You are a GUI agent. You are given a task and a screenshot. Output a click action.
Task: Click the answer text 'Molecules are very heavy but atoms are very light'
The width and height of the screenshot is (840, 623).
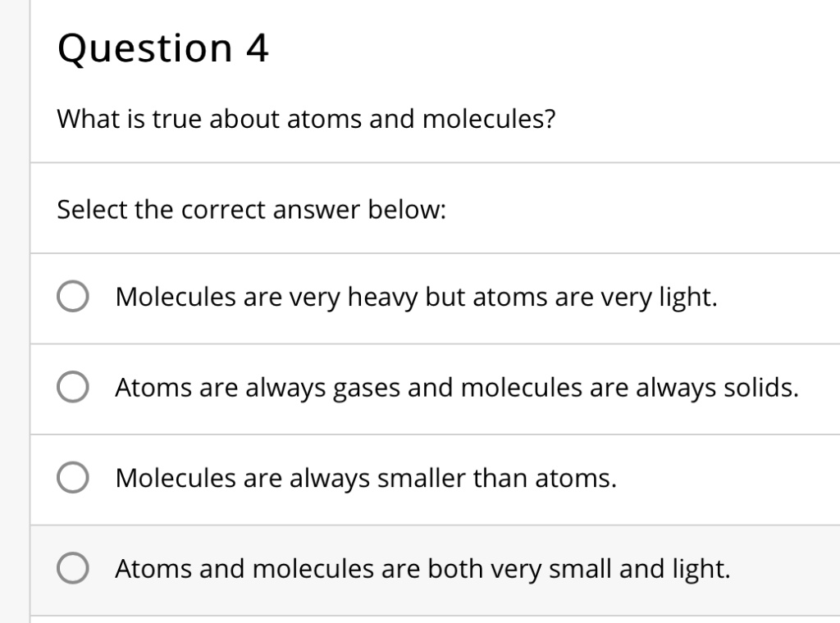coord(415,298)
